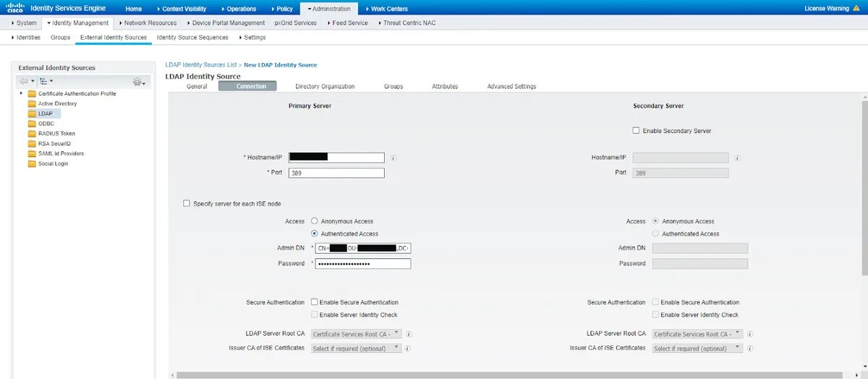Viewport: 868px width, 379px height.
Task: Click info icon beside primary Hostname/IP
Action: tap(393, 158)
